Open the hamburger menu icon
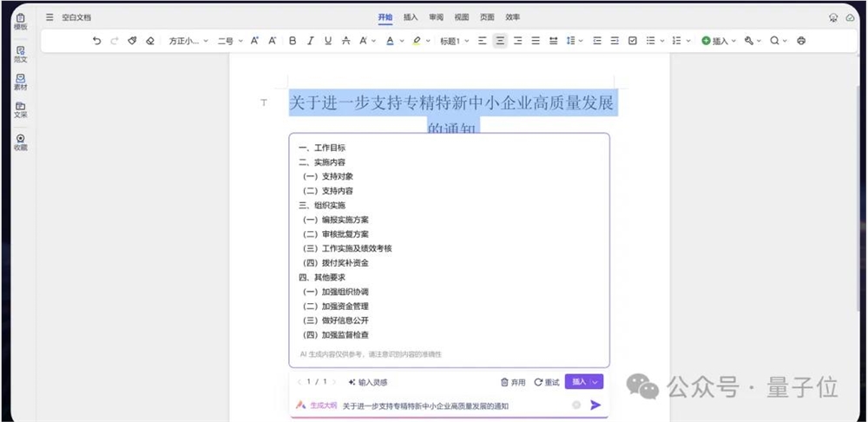868x422 pixels. pyautogui.click(x=49, y=17)
